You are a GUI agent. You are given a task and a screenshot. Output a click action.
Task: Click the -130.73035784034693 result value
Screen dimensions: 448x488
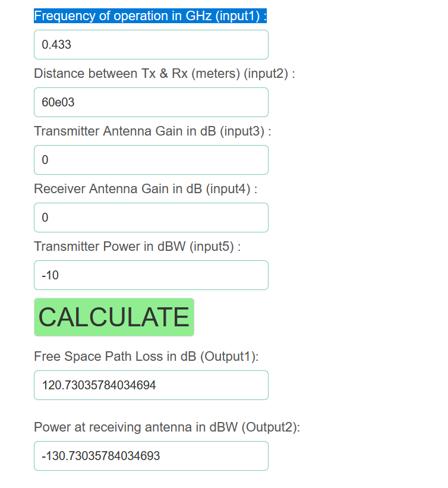pyautogui.click(x=100, y=456)
